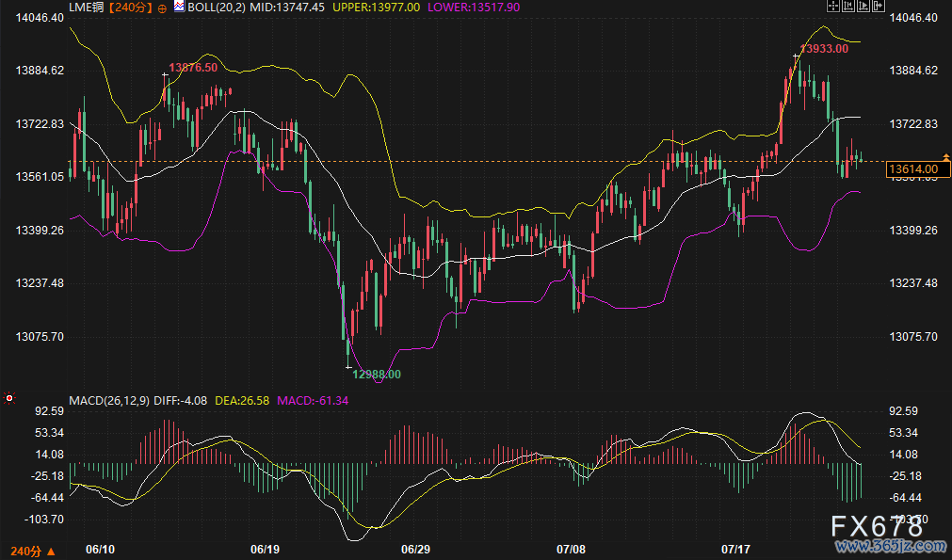Click the 53.34 label on right MACD axis
Viewport: 952px width, 560px height.
point(903,433)
